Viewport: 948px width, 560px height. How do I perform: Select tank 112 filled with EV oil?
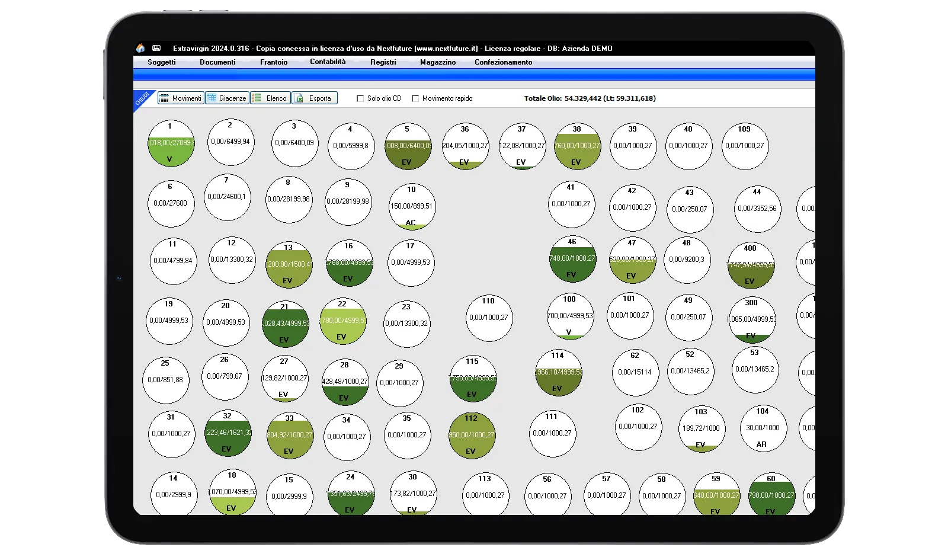pos(472,436)
